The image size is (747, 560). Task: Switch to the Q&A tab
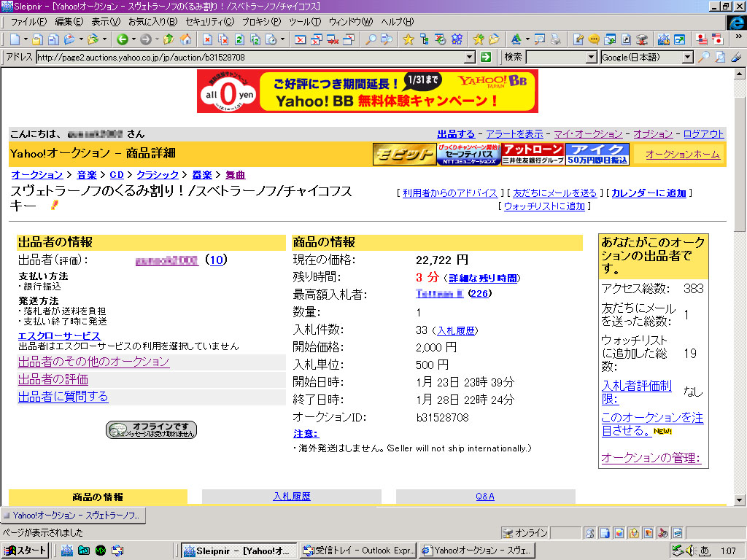485,496
